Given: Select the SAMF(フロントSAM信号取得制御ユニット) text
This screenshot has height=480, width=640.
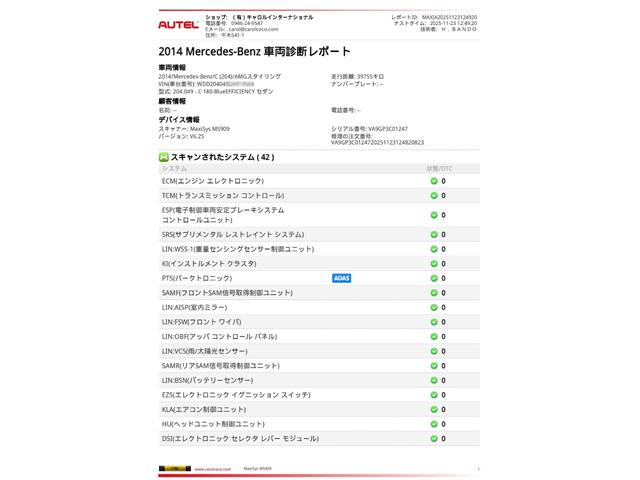Looking at the screenshot, I should click(227, 293).
